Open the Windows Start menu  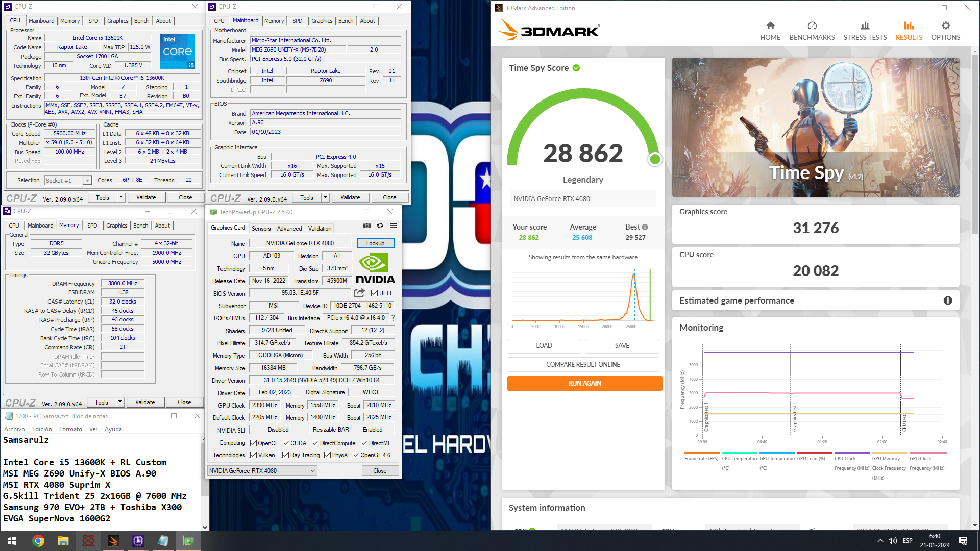[12, 541]
